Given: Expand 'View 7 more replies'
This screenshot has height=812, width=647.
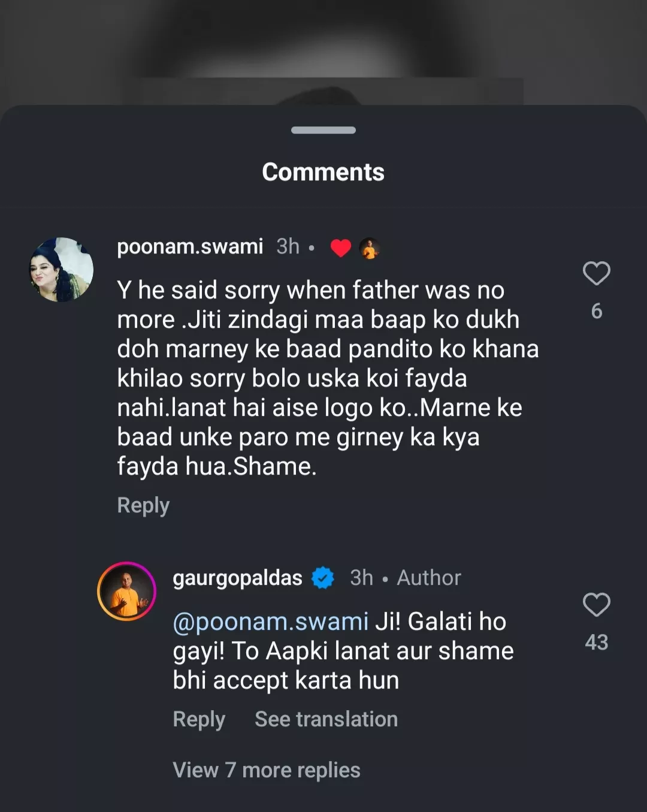Looking at the screenshot, I should pos(266,769).
